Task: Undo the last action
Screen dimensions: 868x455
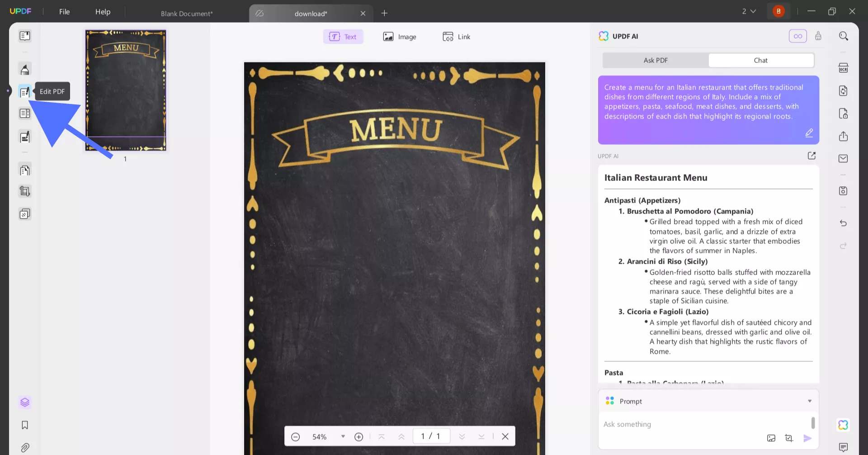Action: point(843,223)
